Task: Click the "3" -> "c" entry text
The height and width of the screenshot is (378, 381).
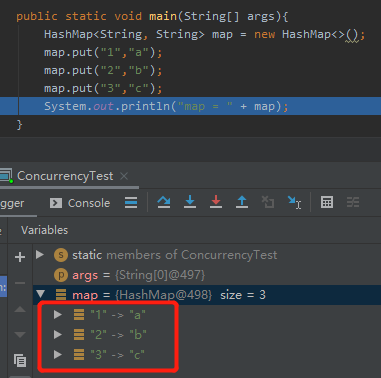Action: click(118, 354)
